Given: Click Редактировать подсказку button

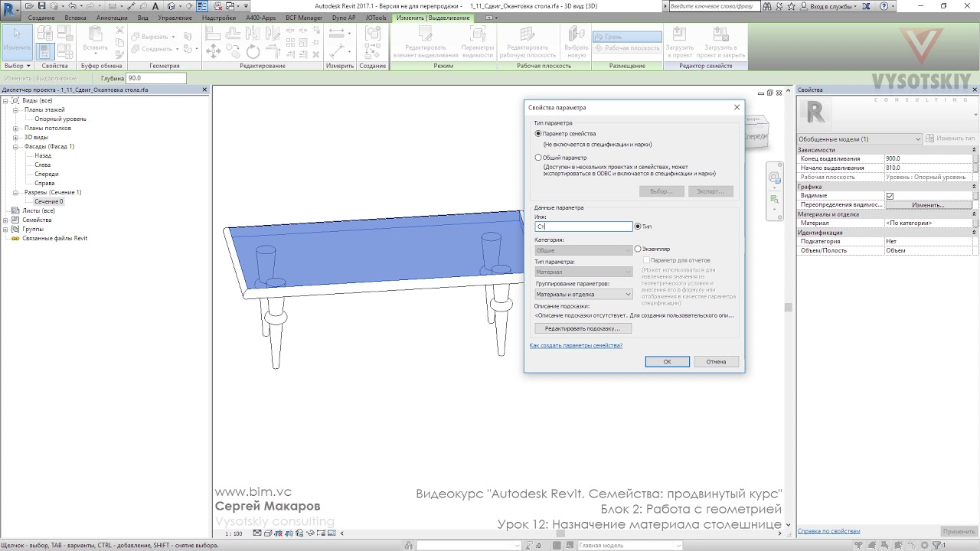Looking at the screenshot, I should click(583, 328).
